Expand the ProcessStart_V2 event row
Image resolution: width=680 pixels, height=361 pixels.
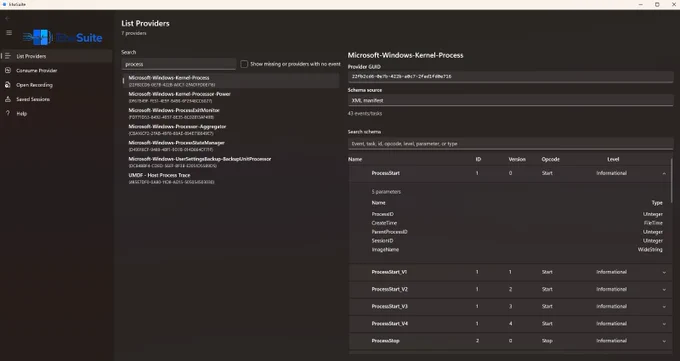[x=664, y=289]
